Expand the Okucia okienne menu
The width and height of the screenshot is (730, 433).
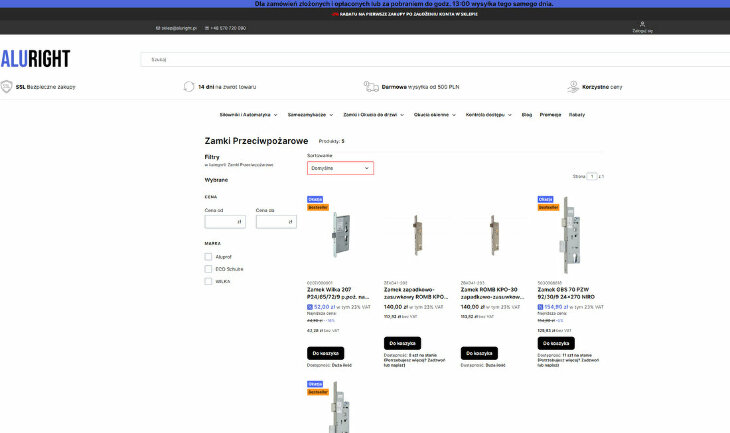pos(435,115)
